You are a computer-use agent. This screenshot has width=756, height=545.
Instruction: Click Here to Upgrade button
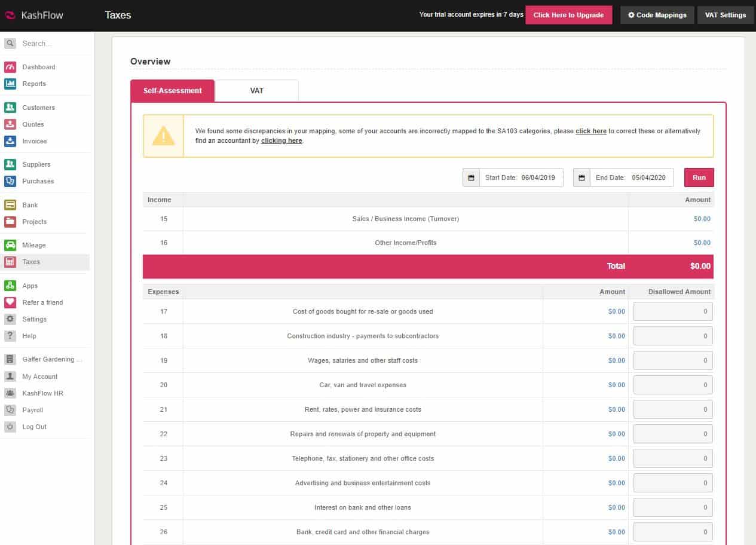[569, 15]
